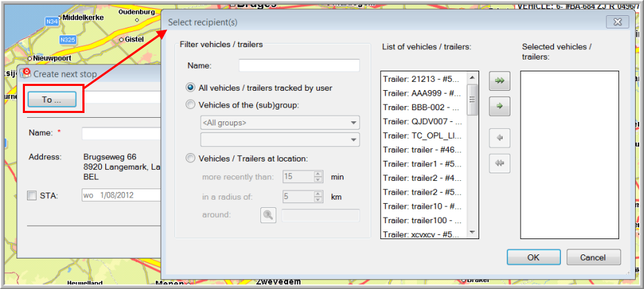Viewport: 644px width, 289px height.
Task: Click the remove selected vehicle arrow button
Action: [499, 138]
